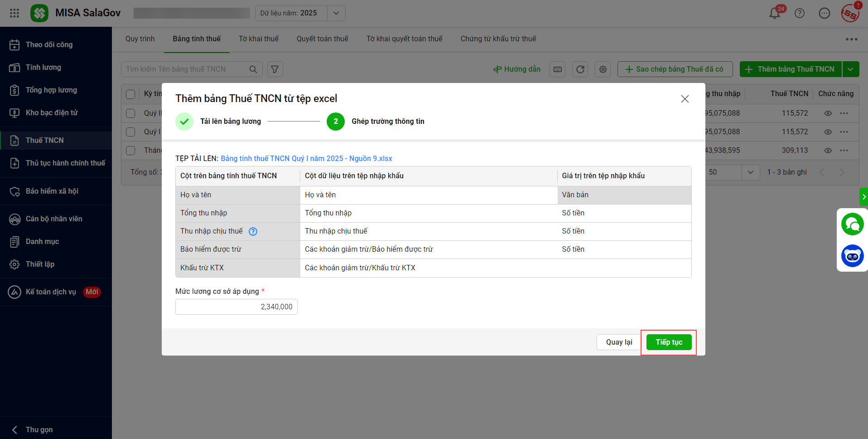The image size is (868, 439).
Task: Open the Thêm bảng Thuế TNCN dropdown arrow
Action: pyautogui.click(x=850, y=69)
